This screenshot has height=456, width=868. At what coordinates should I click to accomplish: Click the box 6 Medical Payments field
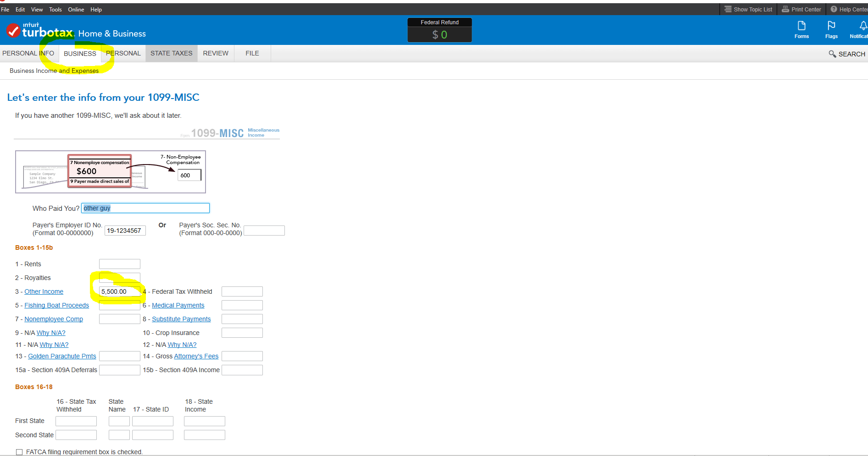(242, 305)
